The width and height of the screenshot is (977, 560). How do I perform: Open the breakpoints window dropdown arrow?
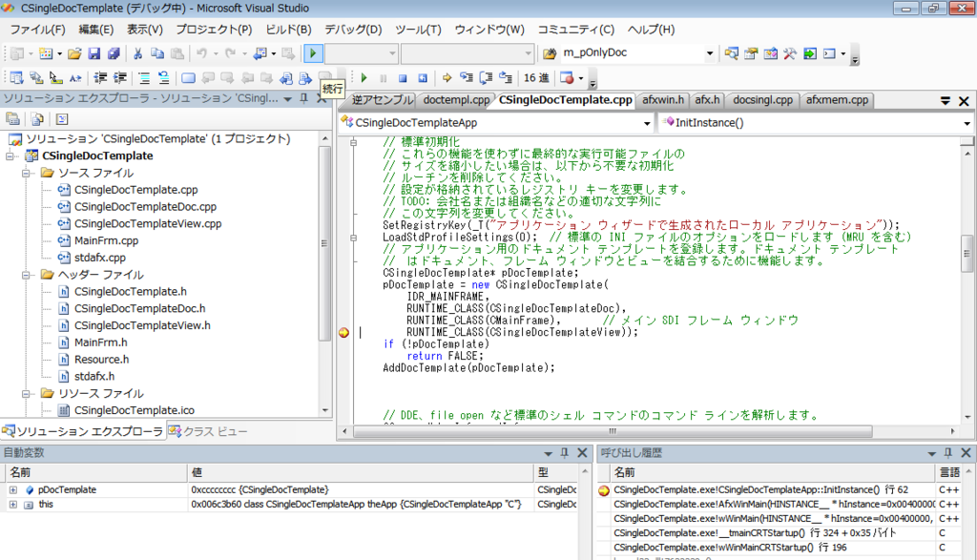[x=581, y=78]
